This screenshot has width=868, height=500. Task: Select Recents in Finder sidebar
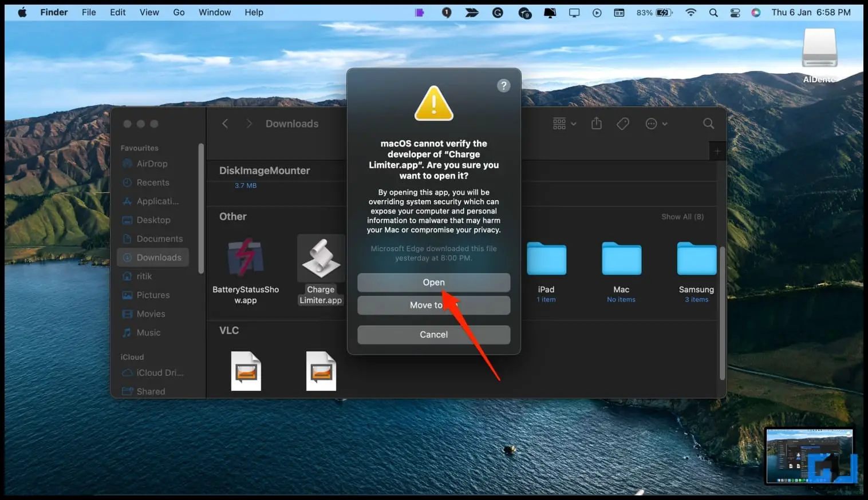[152, 182]
